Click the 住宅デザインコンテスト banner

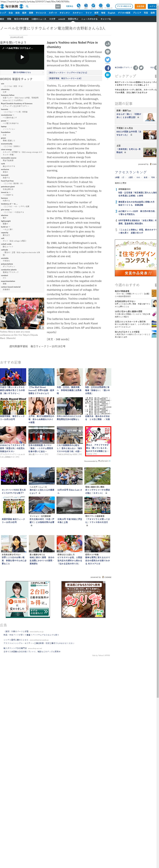coord(136,258)
